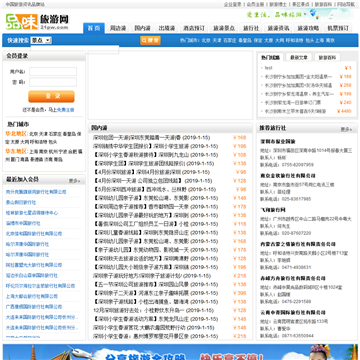Open 【深圳亲子二天游】 listing priced ¥398

(156, 293)
